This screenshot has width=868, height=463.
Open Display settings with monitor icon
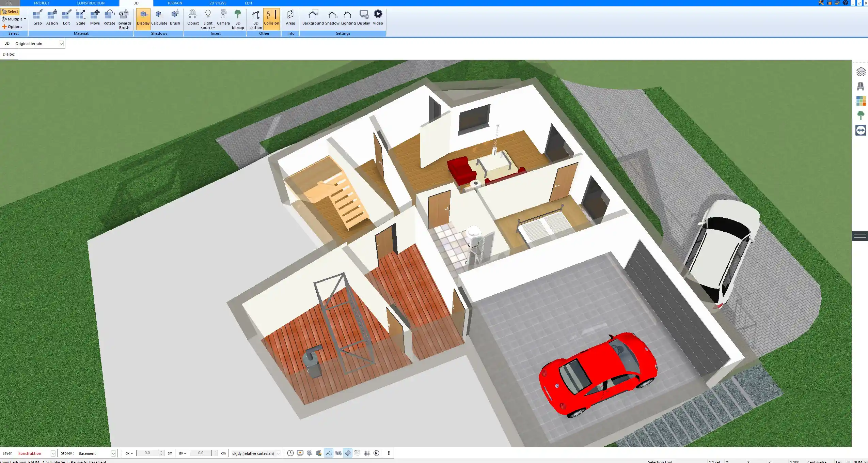click(363, 18)
